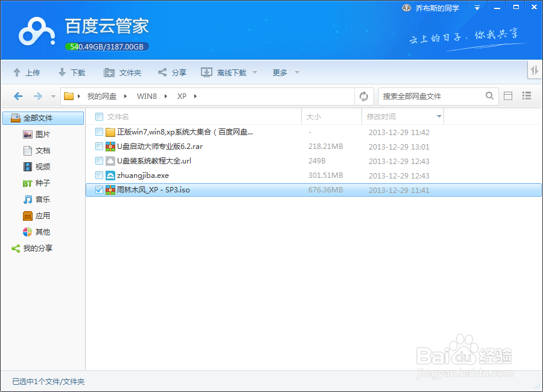Click the 已选中1个文件/文件夹 status text
Image resolution: width=543 pixels, height=392 pixels.
[x=48, y=382]
